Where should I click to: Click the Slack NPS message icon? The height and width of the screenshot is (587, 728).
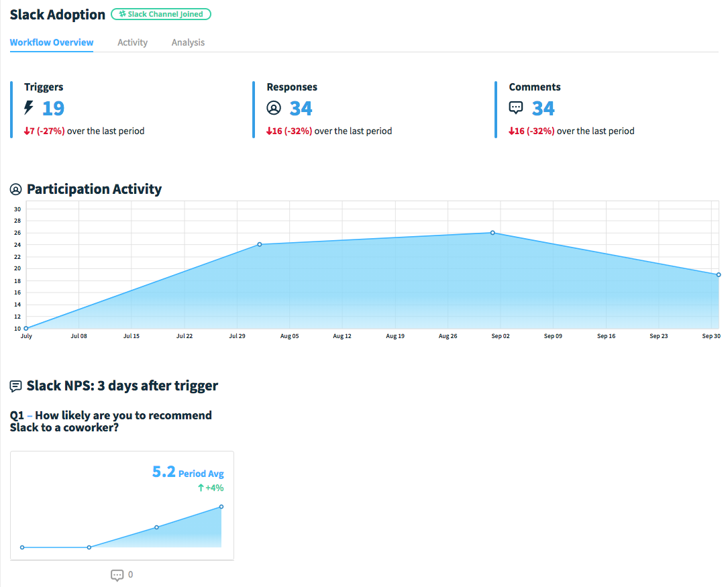point(16,386)
